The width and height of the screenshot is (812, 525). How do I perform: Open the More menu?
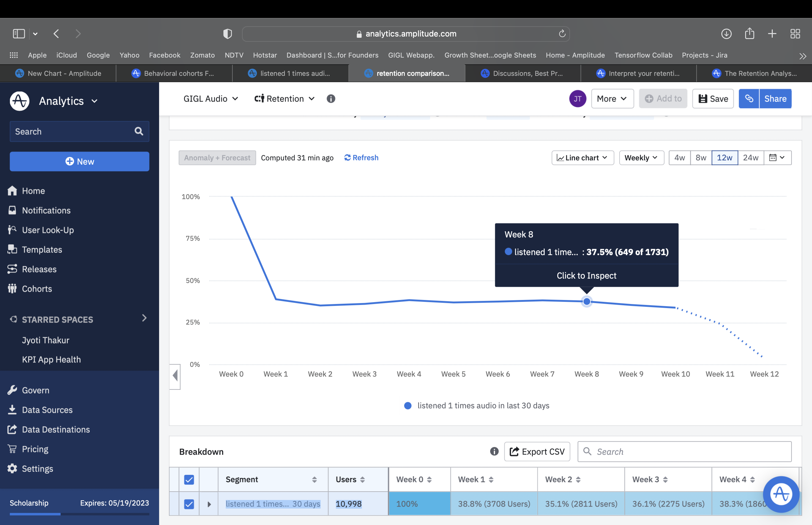[x=612, y=99]
